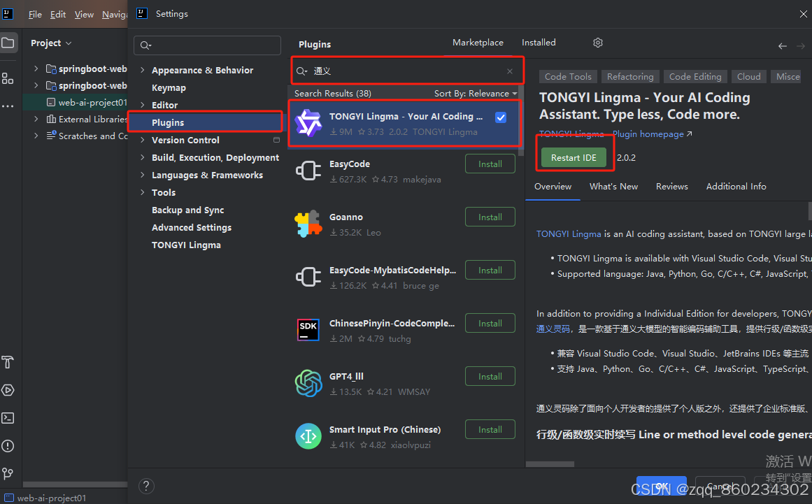Image resolution: width=812 pixels, height=504 pixels.
Task: Install the EasyCode plugin
Action: 490,164
